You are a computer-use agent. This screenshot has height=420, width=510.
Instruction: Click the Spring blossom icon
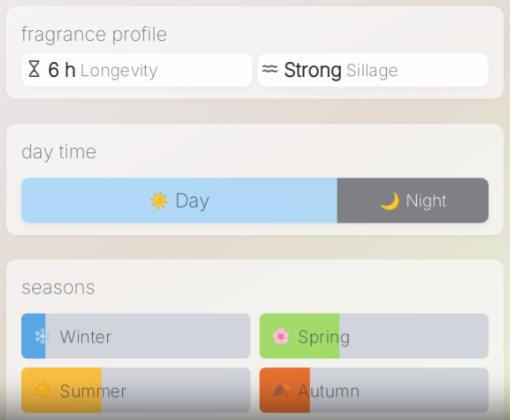click(x=281, y=336)
